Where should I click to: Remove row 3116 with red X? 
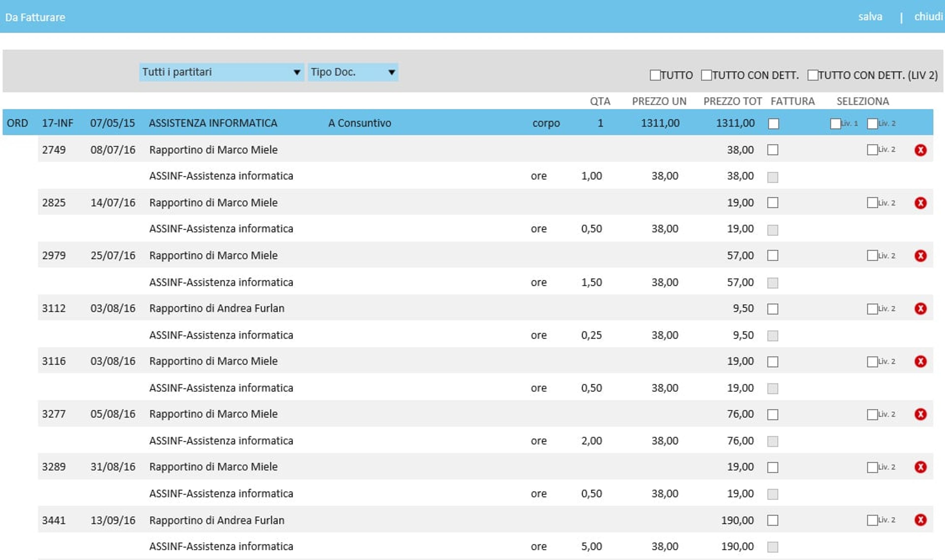coord(920,361)
